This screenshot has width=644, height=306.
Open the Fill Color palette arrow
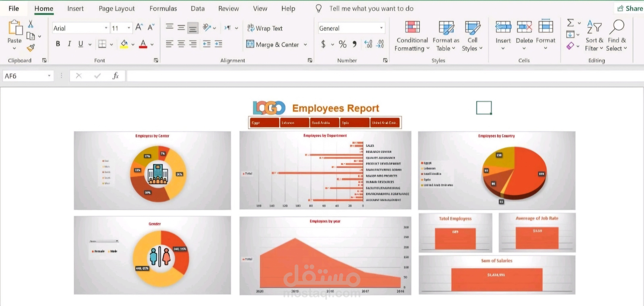coord(133,45)
